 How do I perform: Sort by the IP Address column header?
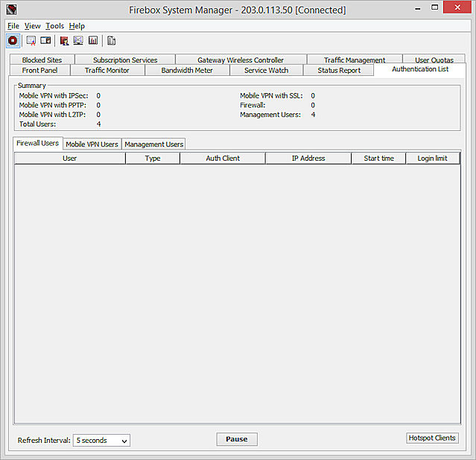pyautogui.click(x=308, y=159)
